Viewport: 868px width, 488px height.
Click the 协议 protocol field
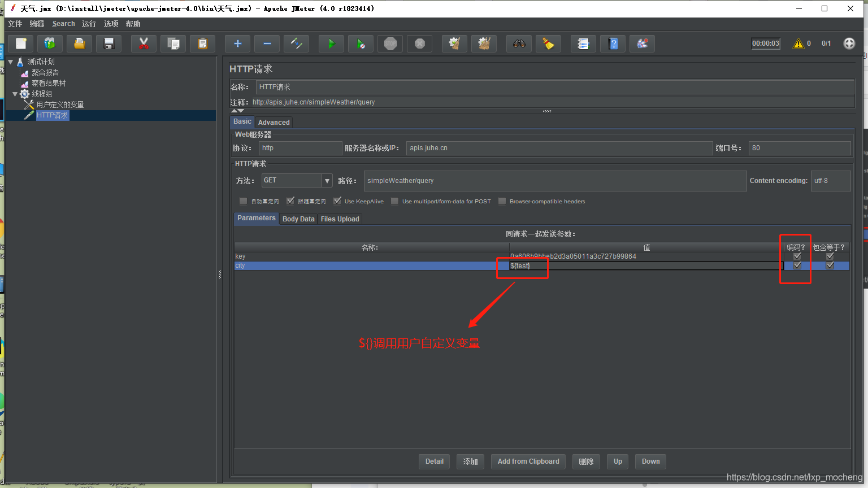(x=301, y=148)
